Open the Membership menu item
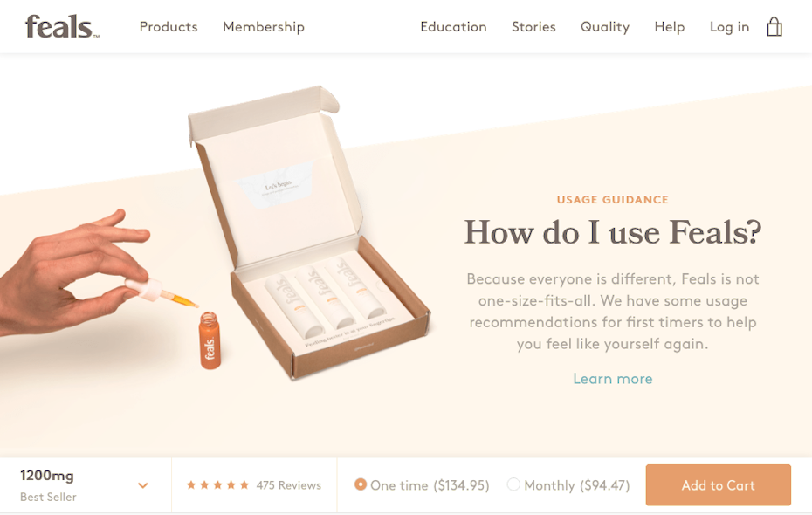Viewport: 812px width, 515px height. (x=264, y=27)
